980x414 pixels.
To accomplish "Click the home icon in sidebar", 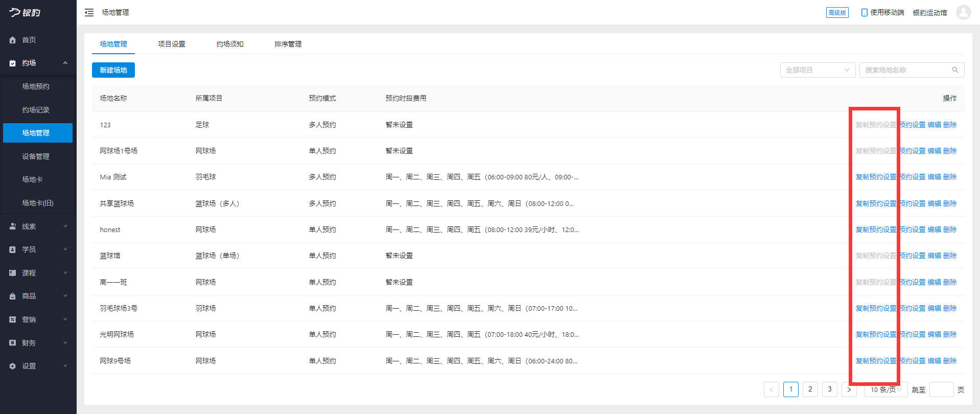I will pos(13,40).
